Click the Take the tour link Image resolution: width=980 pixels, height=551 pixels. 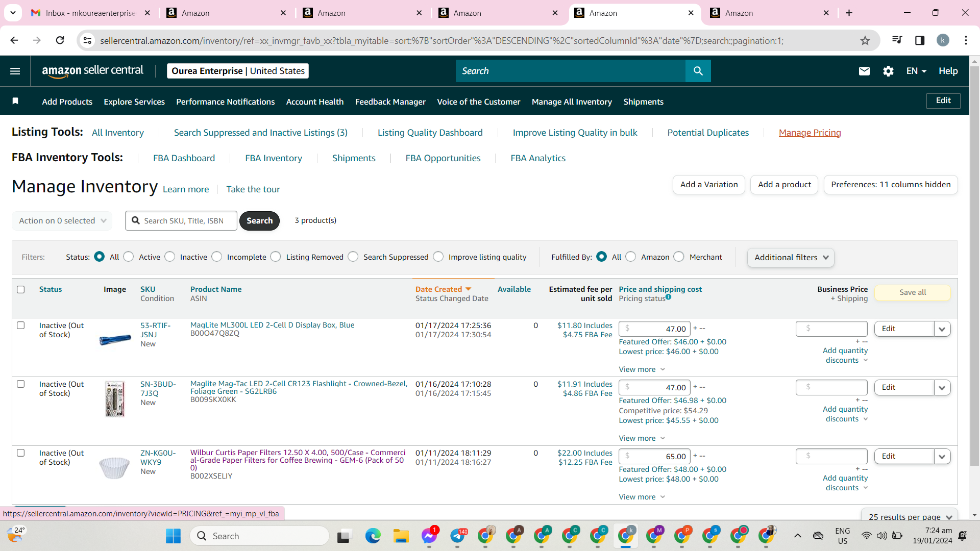(253, 189)
